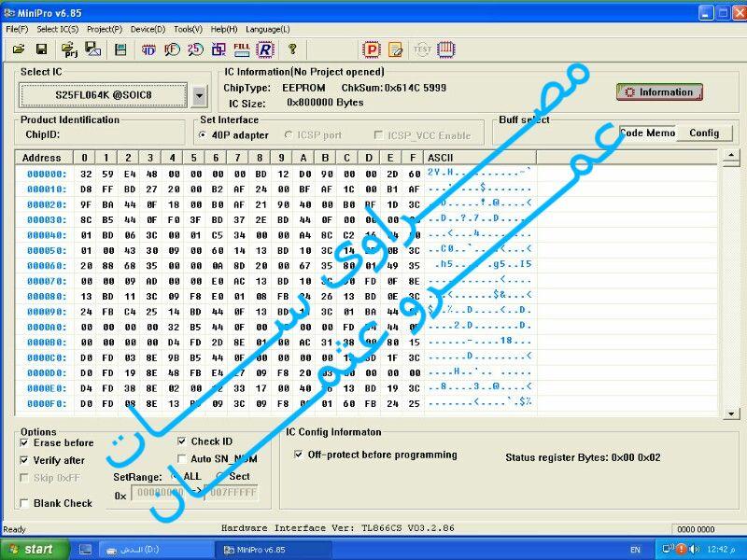
Task: Click the yellow question mark help icon
Action: coord(292,49)
